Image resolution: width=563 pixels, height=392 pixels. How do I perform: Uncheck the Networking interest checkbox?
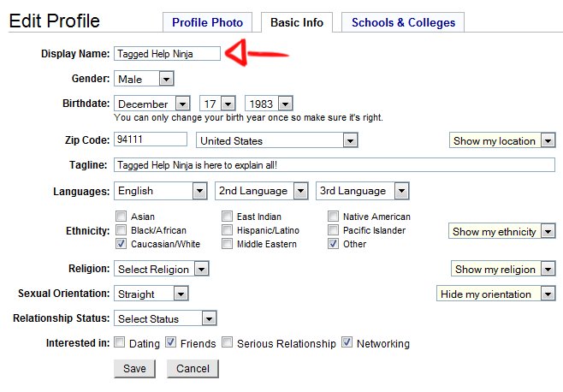(347, 342)
